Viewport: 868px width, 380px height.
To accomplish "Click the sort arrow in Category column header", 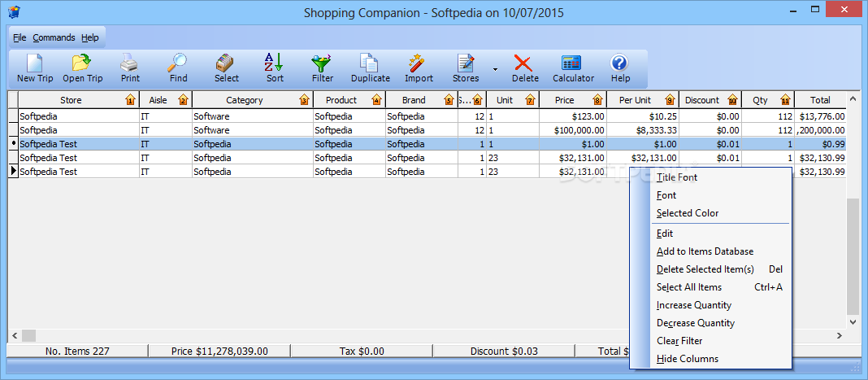I will tap(304, 100).
